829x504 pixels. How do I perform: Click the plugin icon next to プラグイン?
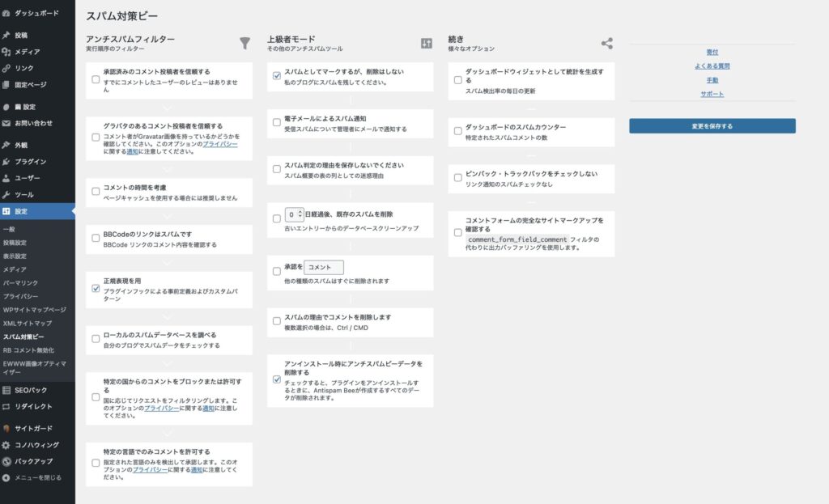[x=6, y=162]
